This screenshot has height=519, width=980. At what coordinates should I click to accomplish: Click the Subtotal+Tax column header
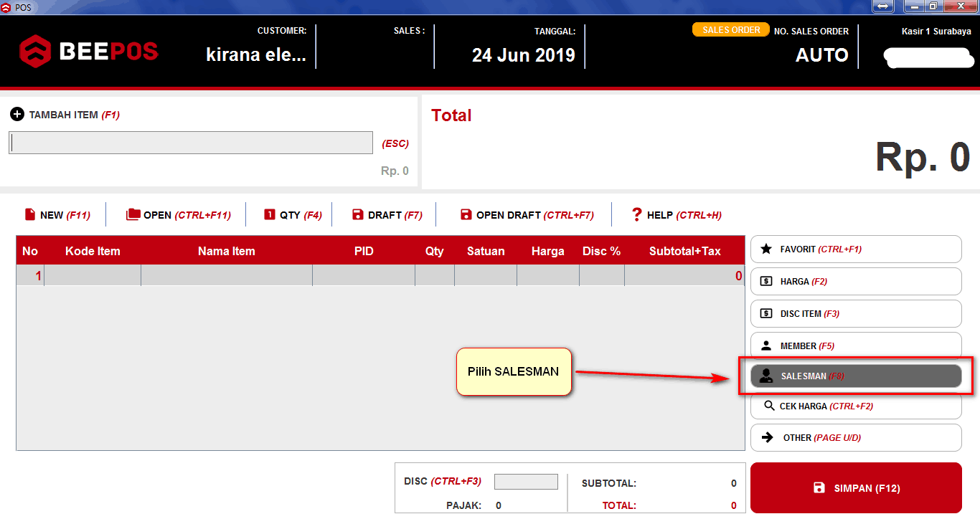click(685, 251)
